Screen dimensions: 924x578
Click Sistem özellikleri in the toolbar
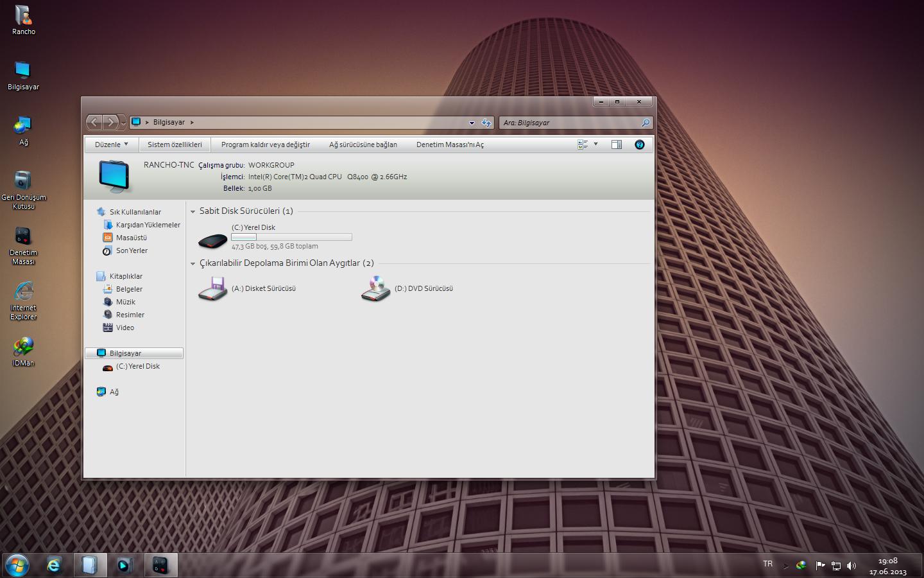[175, 144]
